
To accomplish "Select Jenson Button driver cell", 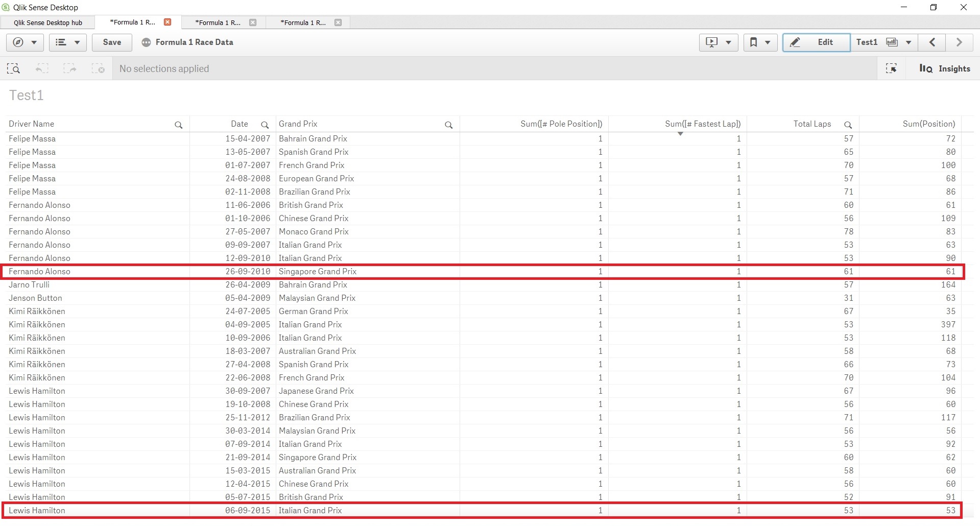I will [x=98, y=298].
